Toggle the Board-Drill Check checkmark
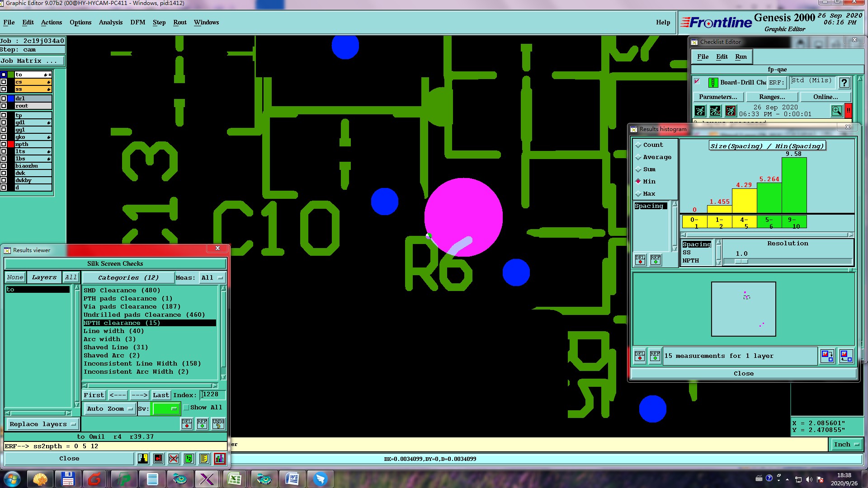This screenshot has width=868, height=488. (697, 81)
